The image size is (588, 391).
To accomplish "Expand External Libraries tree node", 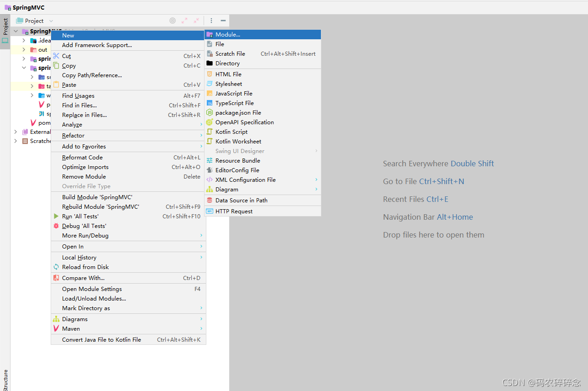I will click(x=16, y=132).
